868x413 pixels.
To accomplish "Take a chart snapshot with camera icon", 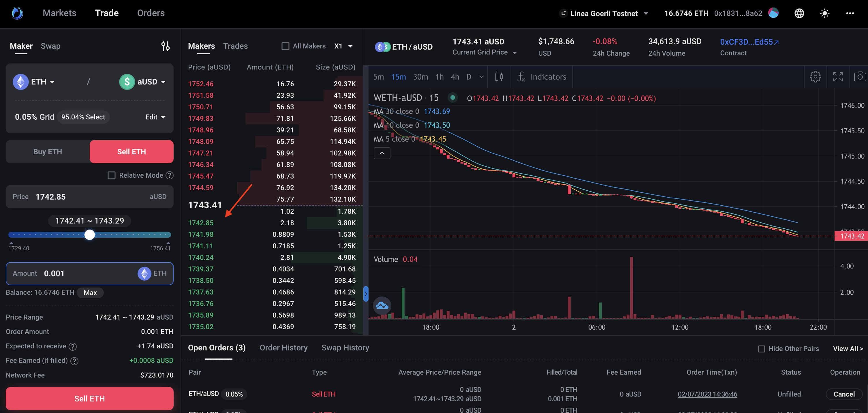I will click(860, 77).
